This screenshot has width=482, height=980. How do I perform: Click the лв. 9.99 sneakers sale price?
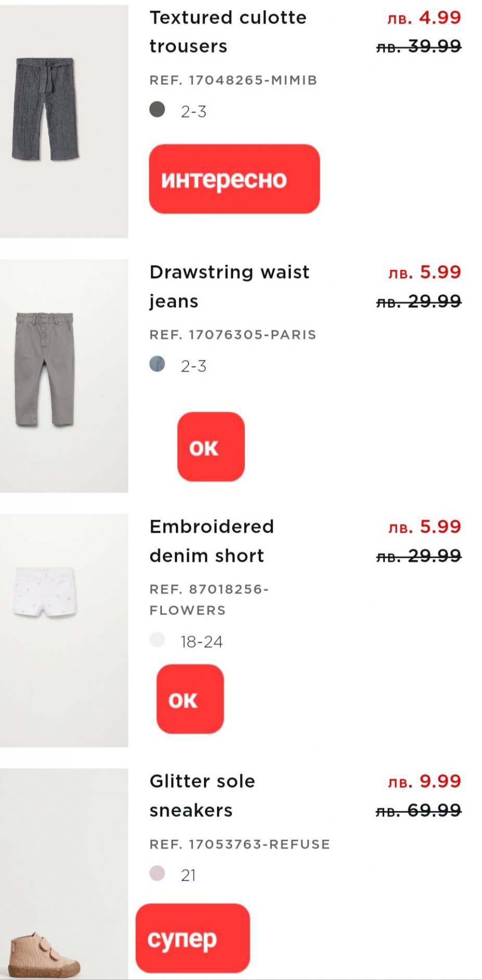(425, 781)
